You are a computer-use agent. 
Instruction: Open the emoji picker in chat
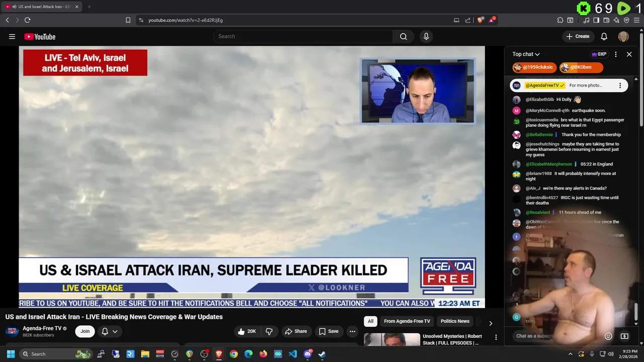608,336
